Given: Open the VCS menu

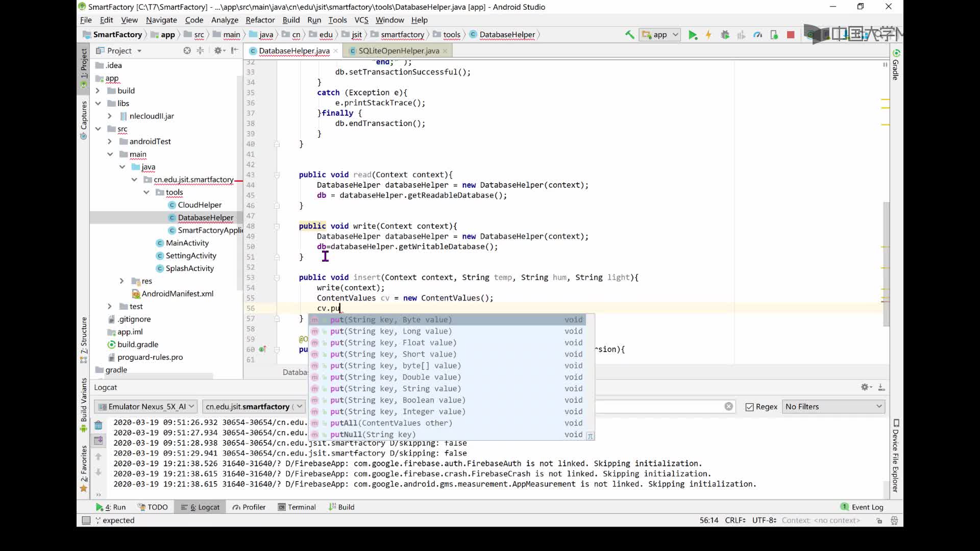Looking at the screenshot, I should click(x=361, y=20).
